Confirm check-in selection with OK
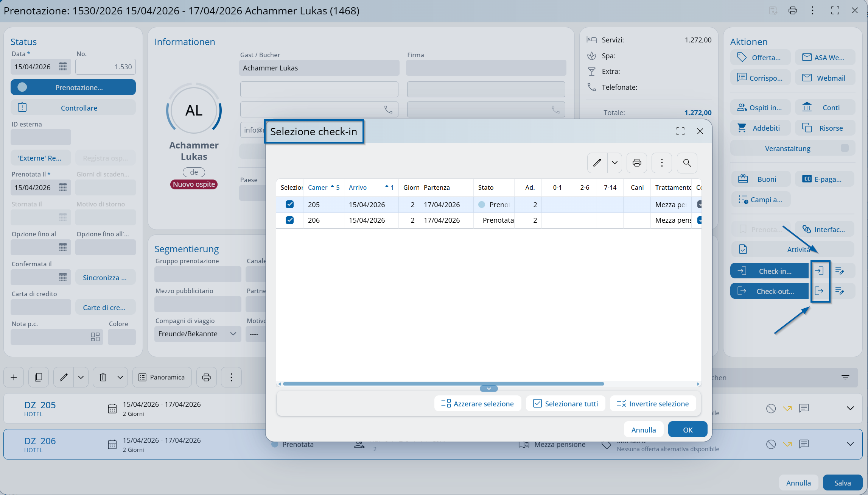This screenshot has width=868, height=495. point(687,430)
